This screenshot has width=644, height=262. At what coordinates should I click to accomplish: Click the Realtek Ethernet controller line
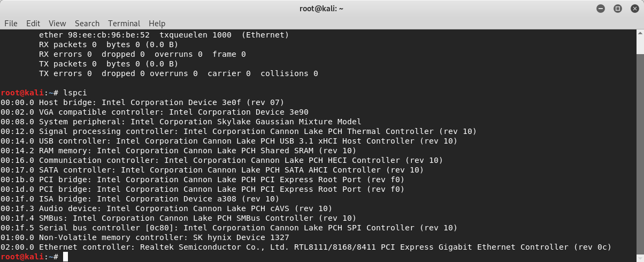coord(305,247)
